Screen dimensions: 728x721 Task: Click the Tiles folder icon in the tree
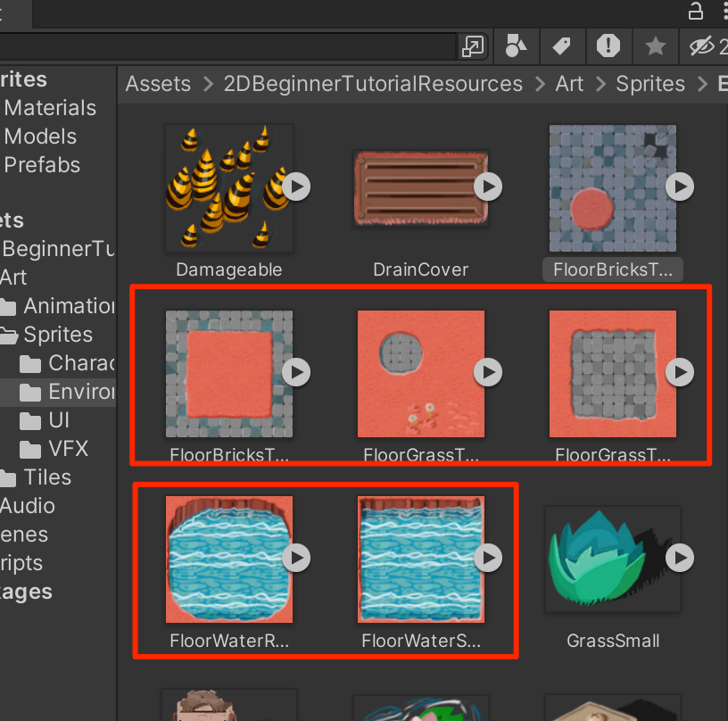coord(8,478)
